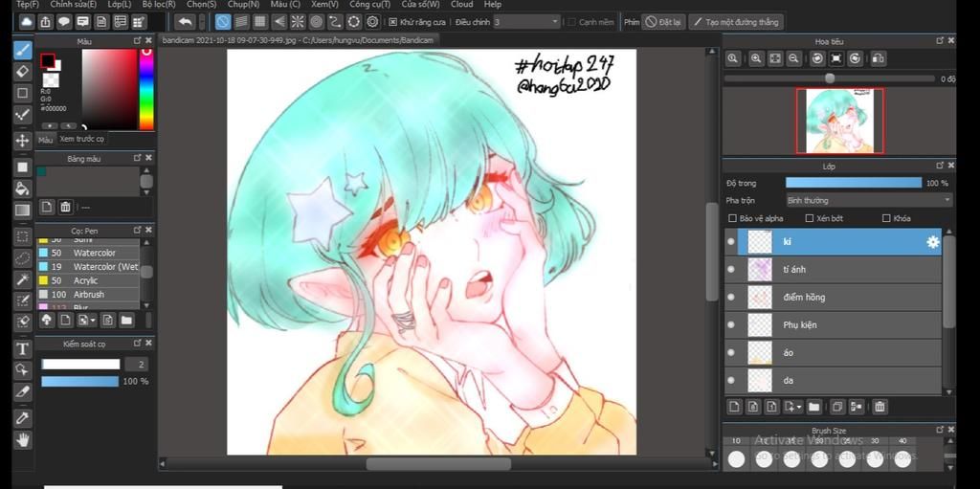Hide the Phụ kiện layer
Screen dimensions: 980x489
click(x=731, y=324)
